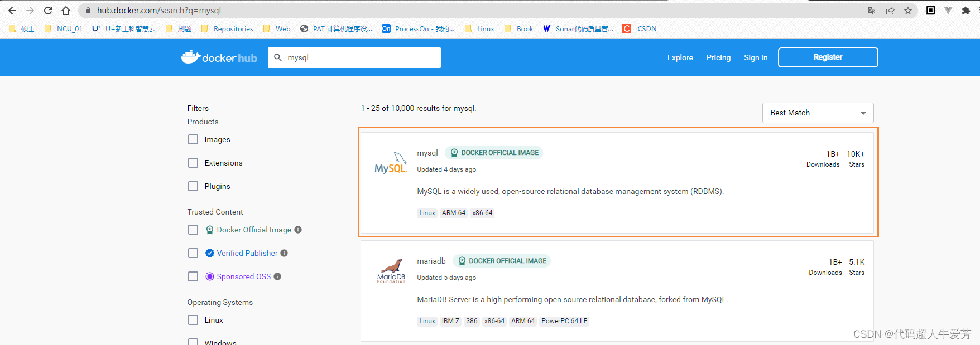Image resolution: width=980 pixels, height=345 pixels.
Task: Click the Register button
Action: tap(828, 57)
